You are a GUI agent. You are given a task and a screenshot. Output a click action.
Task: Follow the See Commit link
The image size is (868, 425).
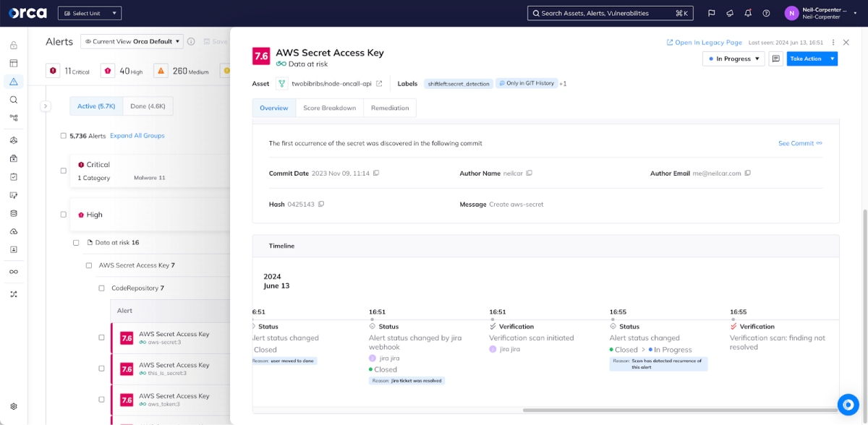tap(800, 143)
